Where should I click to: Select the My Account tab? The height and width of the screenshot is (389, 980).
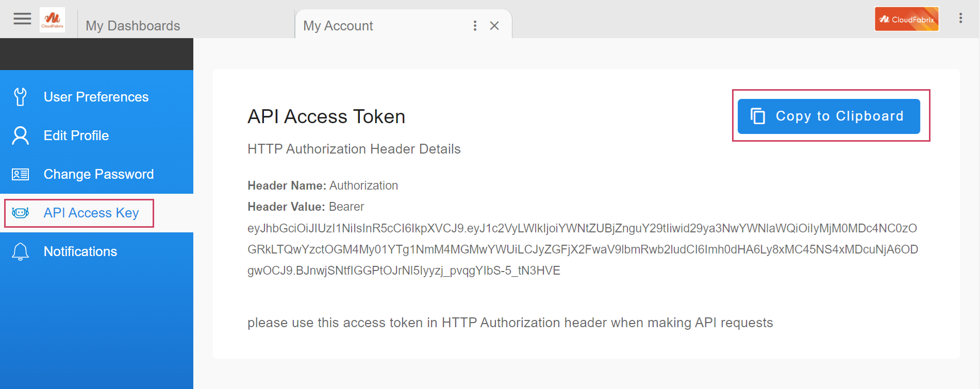click(338, 26)
